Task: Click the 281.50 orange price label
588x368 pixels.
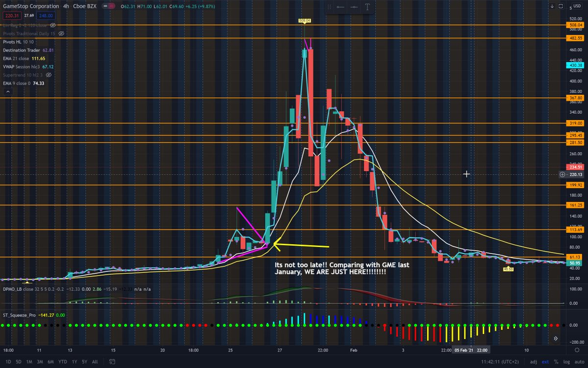Action: 575,143
